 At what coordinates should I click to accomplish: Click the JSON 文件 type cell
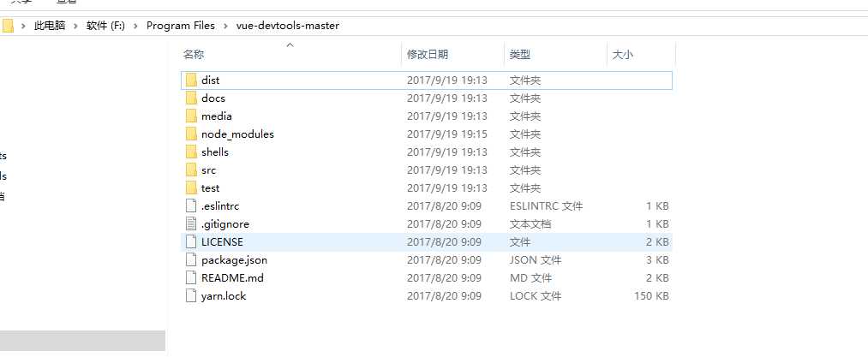point(536,259)
